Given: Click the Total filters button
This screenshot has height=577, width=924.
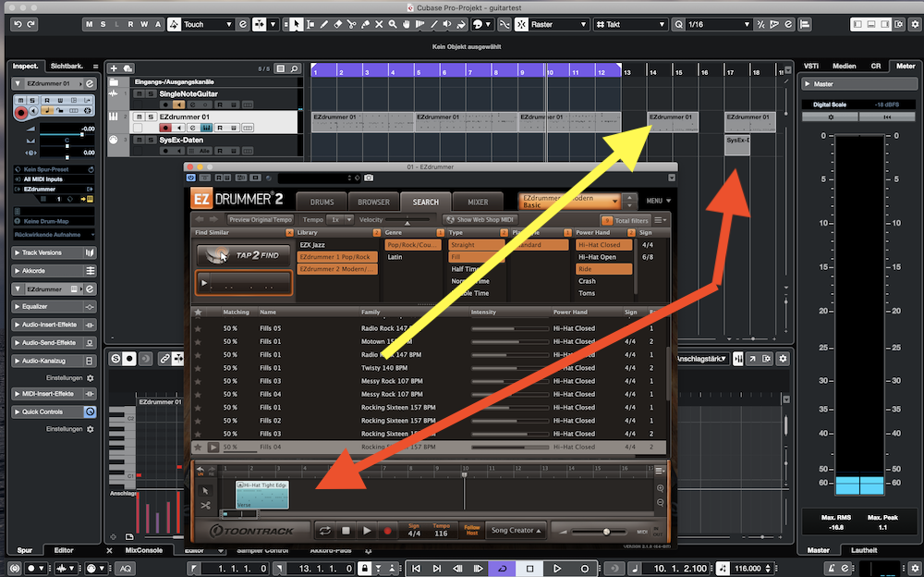Looking at the screenshot, I should point(626,220).
